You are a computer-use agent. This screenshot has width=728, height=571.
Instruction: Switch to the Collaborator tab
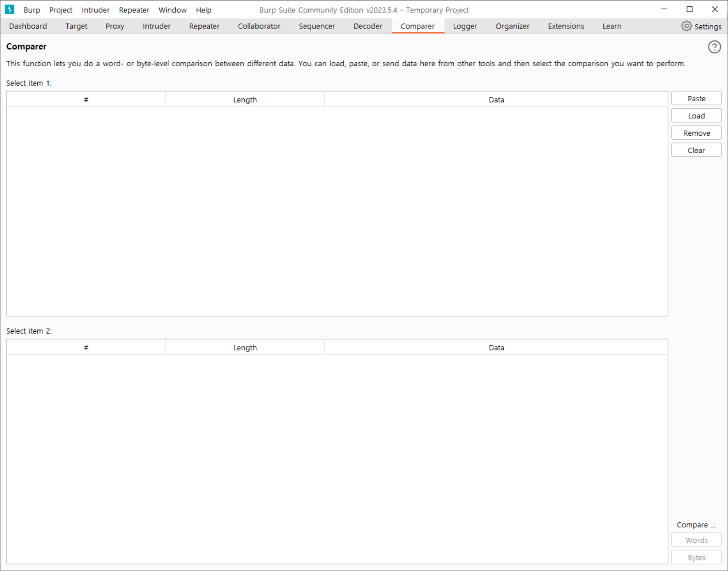[259, 26]
